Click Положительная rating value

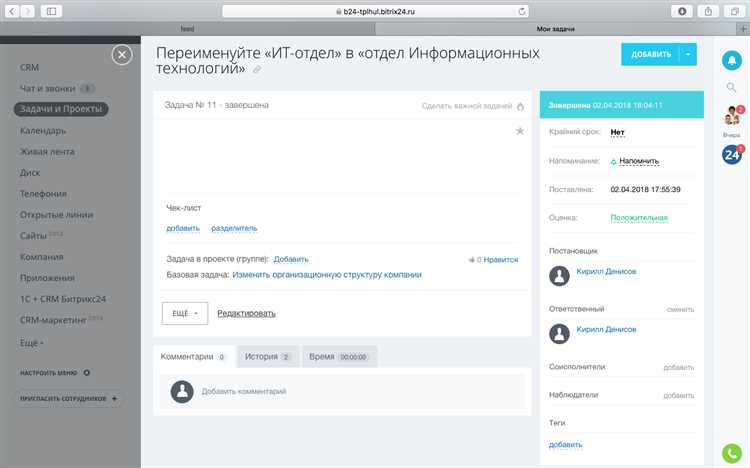(x=639, y=218)
